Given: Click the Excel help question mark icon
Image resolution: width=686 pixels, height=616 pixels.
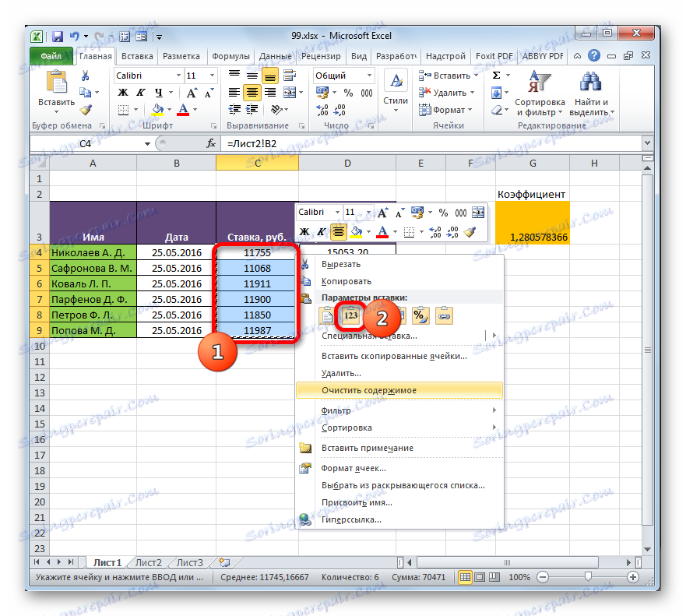Looking at the screenshot, I should pyautogui.click(x=593, y=55).
